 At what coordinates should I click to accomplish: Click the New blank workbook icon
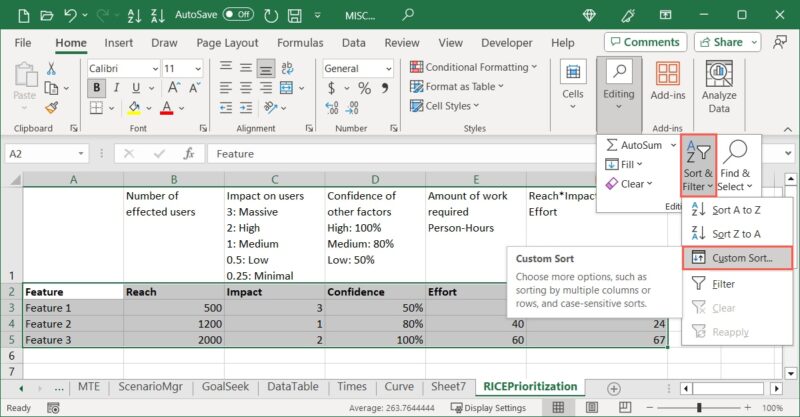(23, 15)
